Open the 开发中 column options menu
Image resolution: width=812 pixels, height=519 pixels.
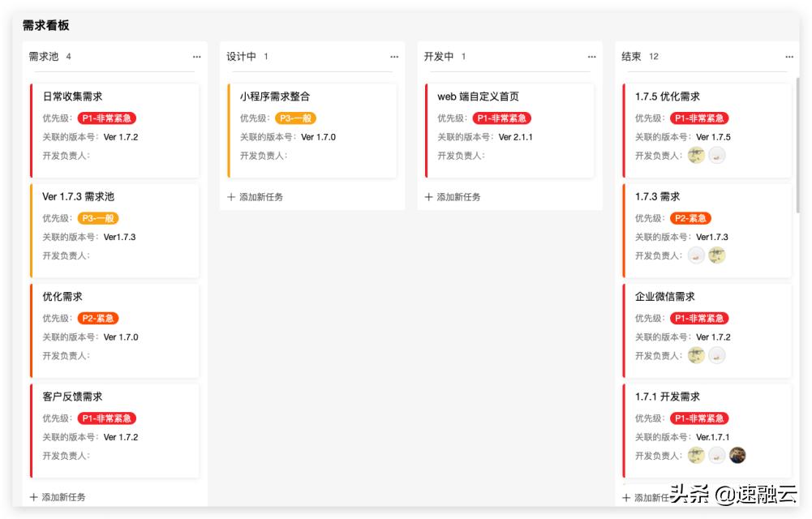[x=591, y=57]
